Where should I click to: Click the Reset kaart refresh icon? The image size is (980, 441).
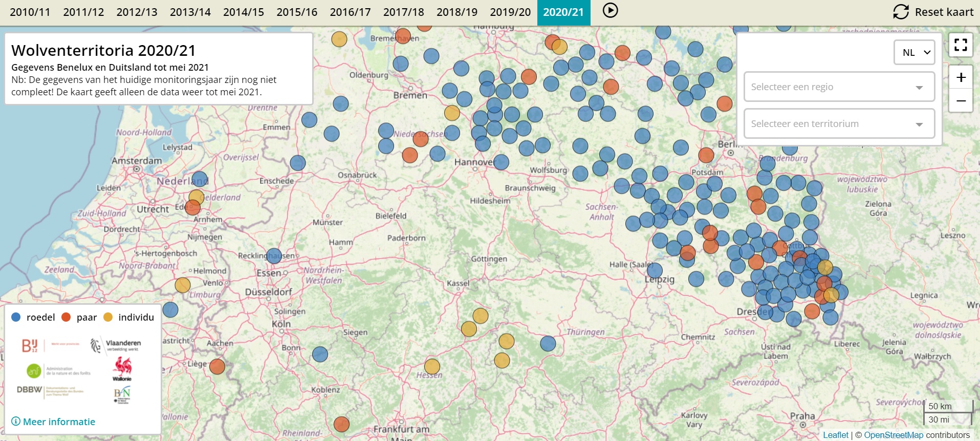point(901,12)
